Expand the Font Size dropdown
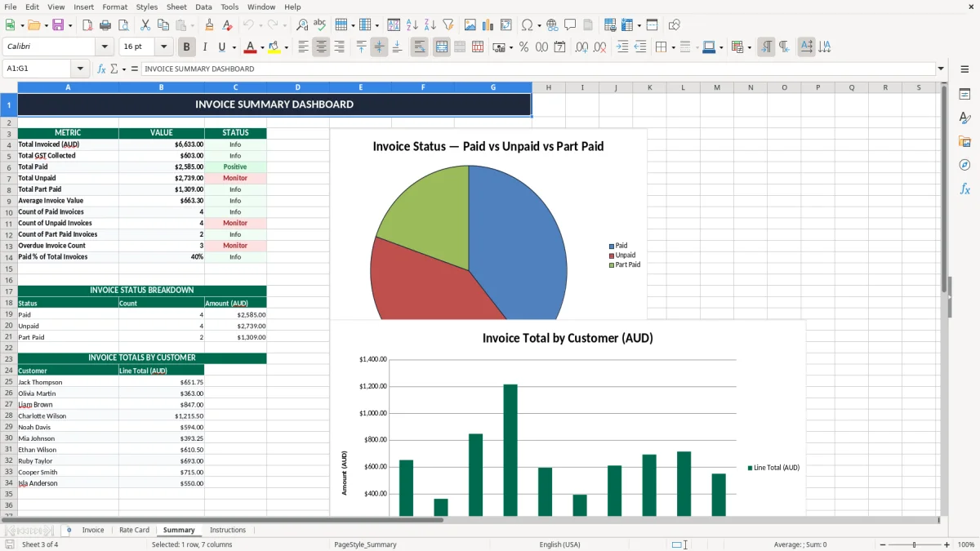 coord(164,47)
